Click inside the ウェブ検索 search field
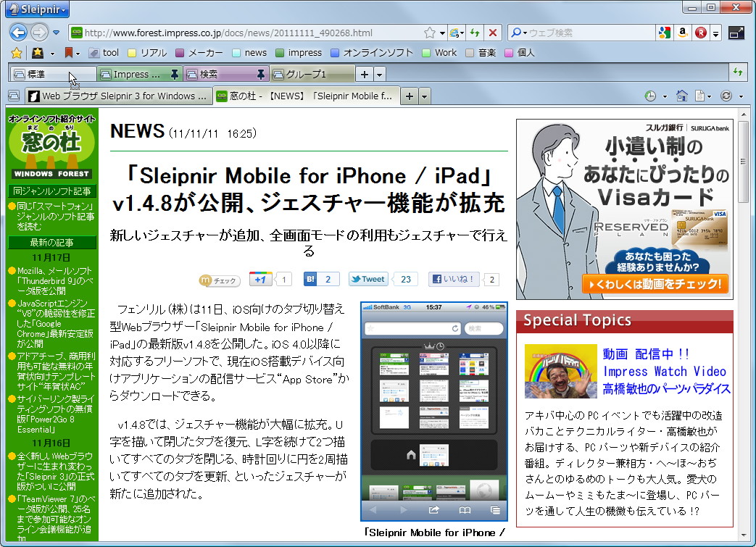Viewport: 756px width, 547px height. 591,33
